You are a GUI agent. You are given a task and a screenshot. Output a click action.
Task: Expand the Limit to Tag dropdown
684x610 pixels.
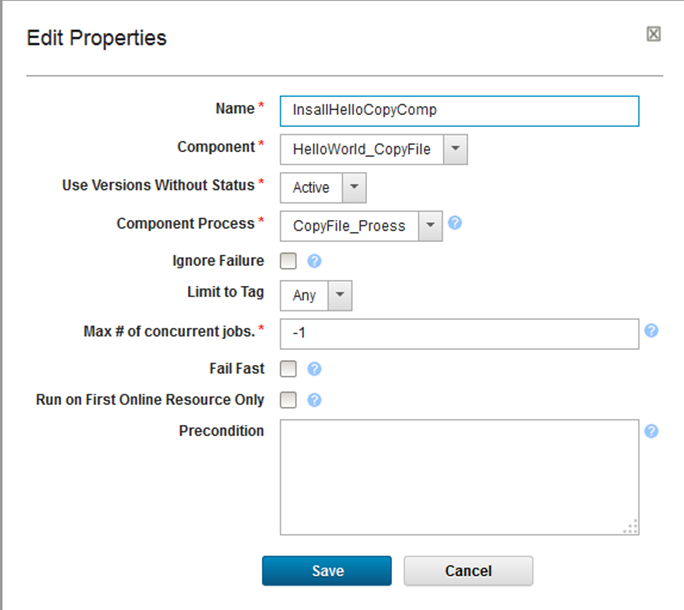click(x=340, y=295)
